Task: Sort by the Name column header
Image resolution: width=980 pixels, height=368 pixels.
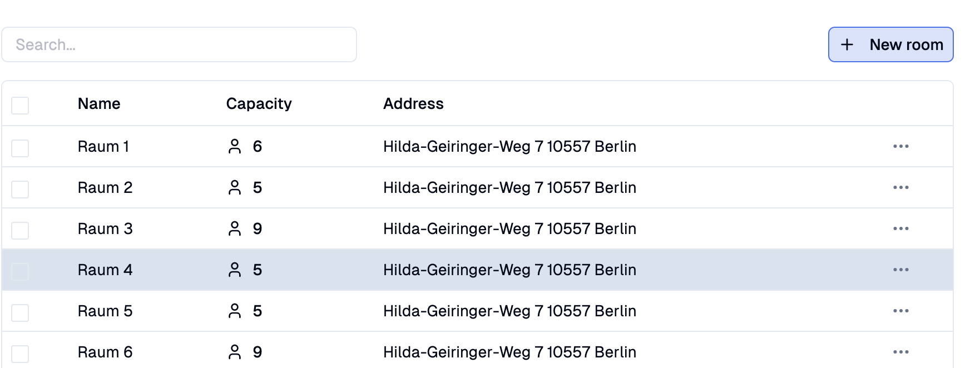Action: pos(99,103)
